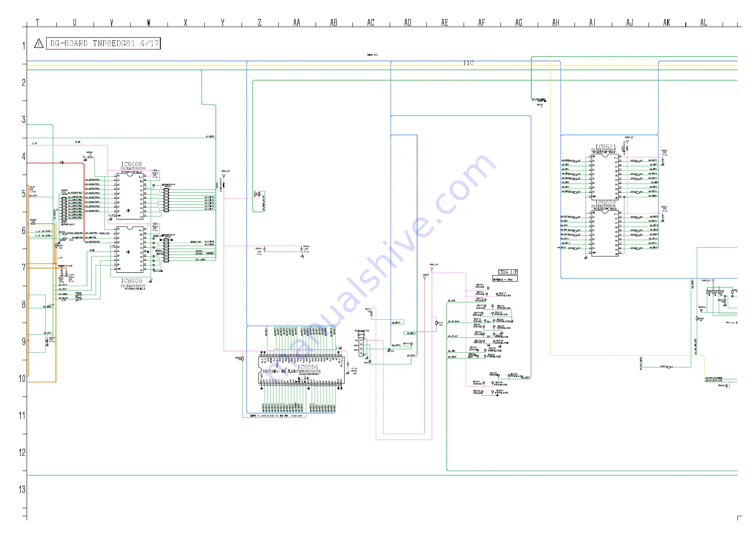756x534 pixels.
Task: Click row number 9 in the left ruler
Action: pyautogui.click(x=24, y=341)
